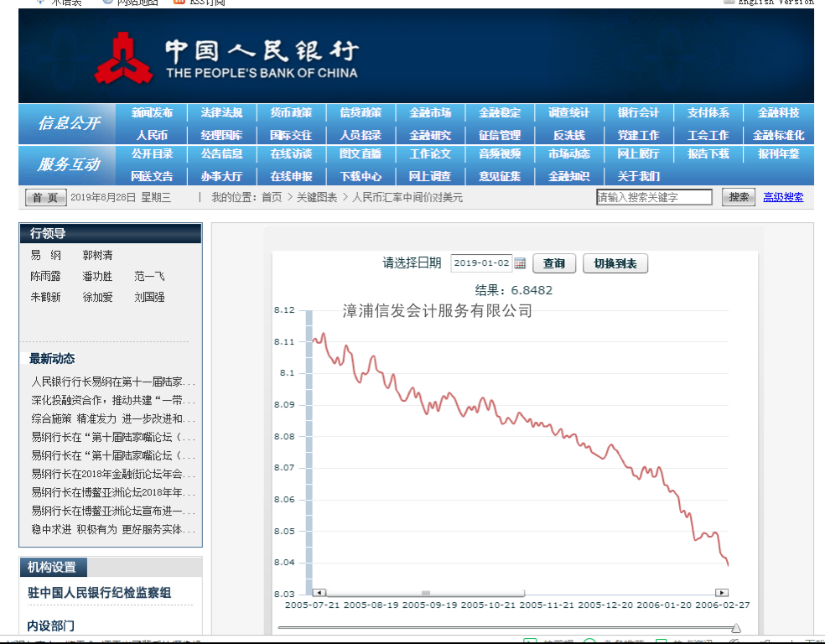Open leader 范一飞 profile link
Screen dimensions: 825x644
[149, 276]
